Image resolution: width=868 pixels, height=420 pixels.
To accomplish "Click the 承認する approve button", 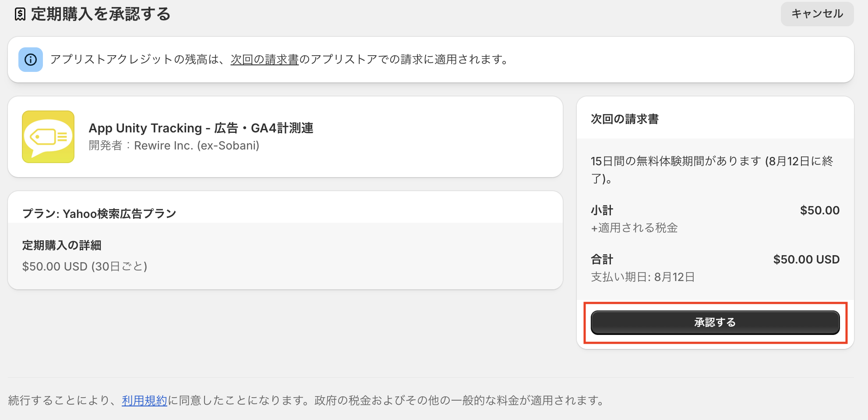I will coord(715,323).
